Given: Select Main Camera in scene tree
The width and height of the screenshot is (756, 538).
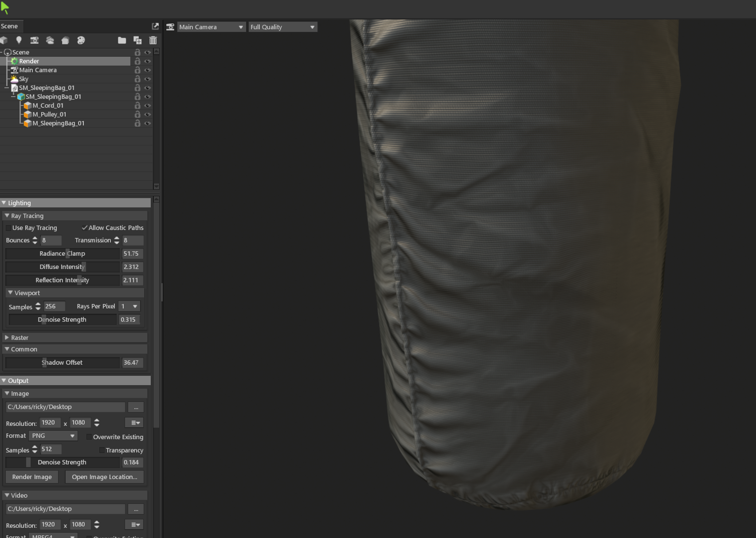Looking at the screenshot, I should [x=38, y=70].
